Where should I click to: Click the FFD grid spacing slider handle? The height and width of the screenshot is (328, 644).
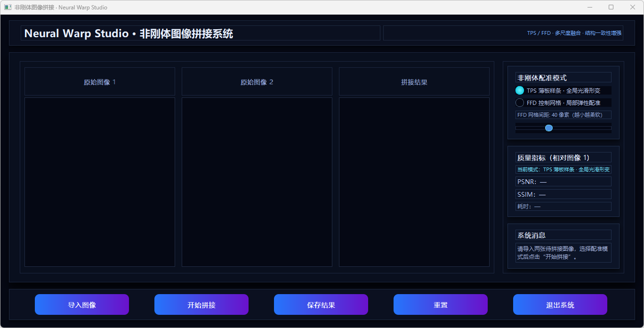tap(549, 128)
